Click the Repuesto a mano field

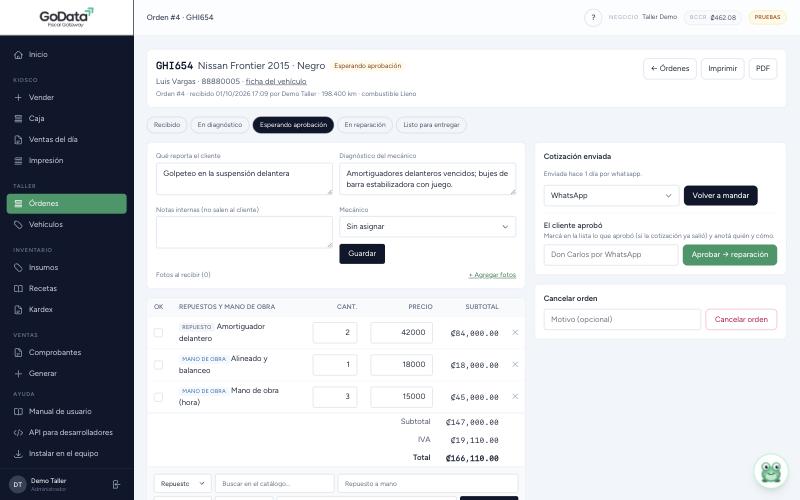[428, 484]
